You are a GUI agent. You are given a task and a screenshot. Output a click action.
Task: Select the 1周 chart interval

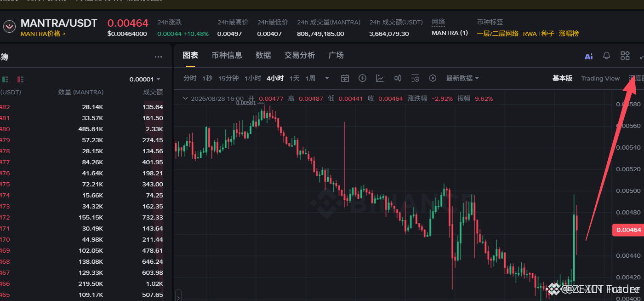[310, 78]
